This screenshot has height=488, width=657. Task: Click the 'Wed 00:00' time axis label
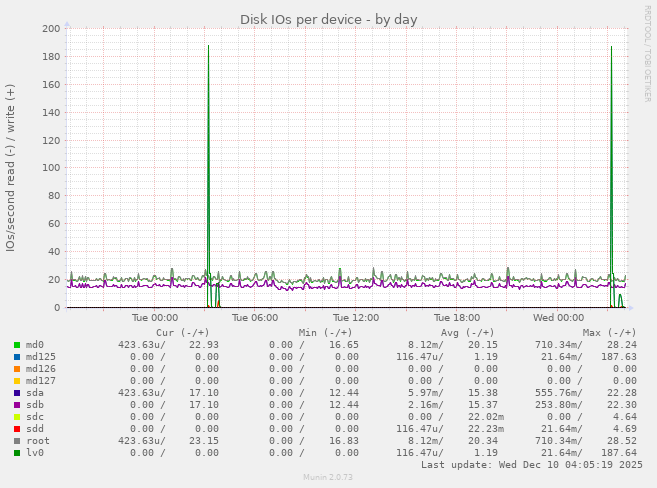pyautogui.click(x=559, y=318)
